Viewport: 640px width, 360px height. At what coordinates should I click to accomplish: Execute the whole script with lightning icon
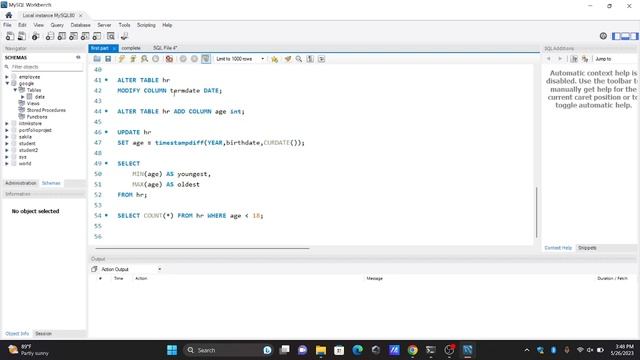pyautogui.click(x=122, y=59)
